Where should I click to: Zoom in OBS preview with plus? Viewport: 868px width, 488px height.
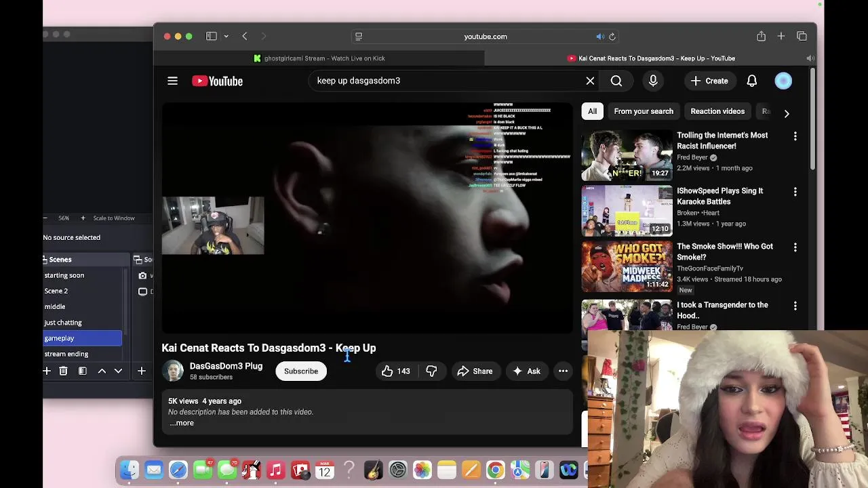pos(83,218)
